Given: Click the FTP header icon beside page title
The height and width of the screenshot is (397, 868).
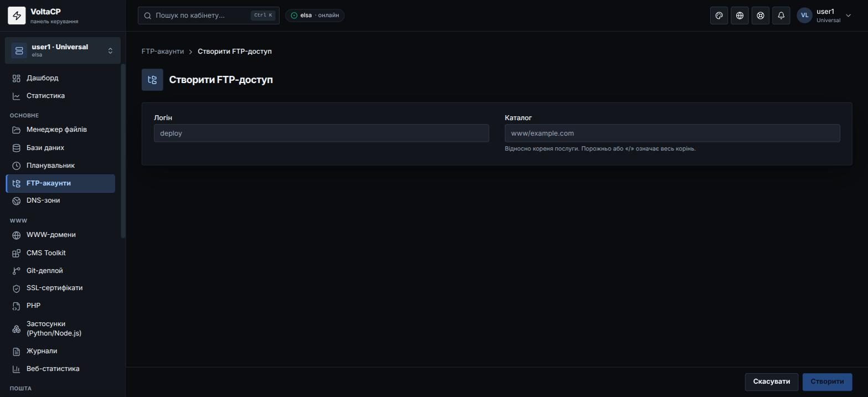Looking at the screenshot, I should coord(152,80).
